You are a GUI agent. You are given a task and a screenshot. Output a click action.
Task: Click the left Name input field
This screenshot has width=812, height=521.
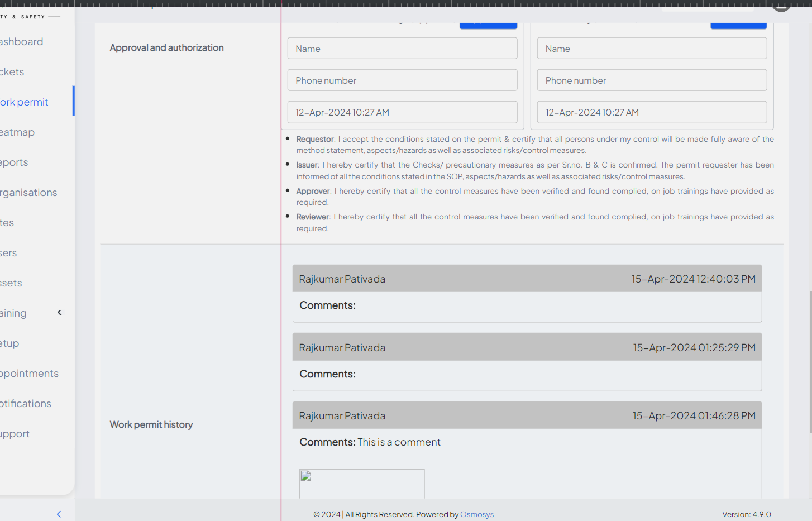click(402, 49)
